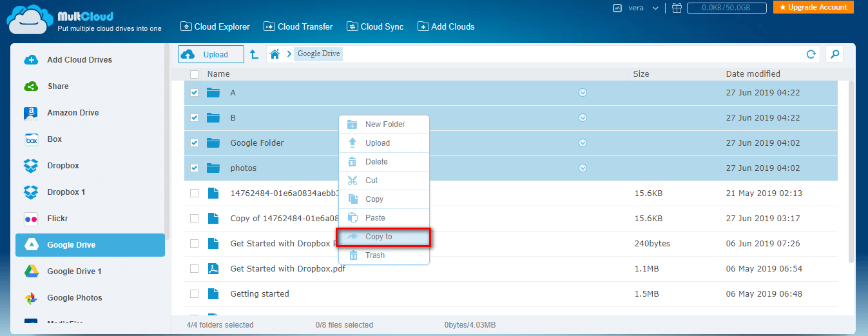Image resolution: width=868 pixels, height=336 pixels.
Task: Open Flickr in sidebar
Action: coord(90,219)
